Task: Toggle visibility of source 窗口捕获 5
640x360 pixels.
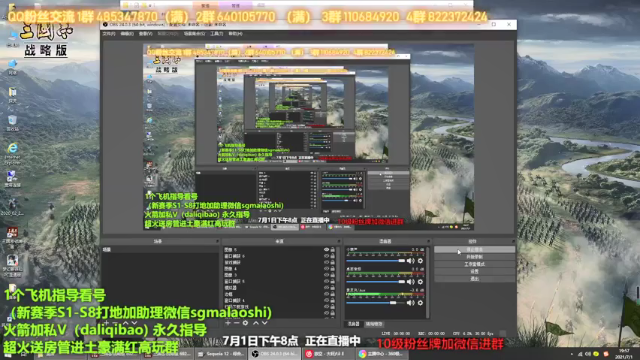Action: (326, 281)
